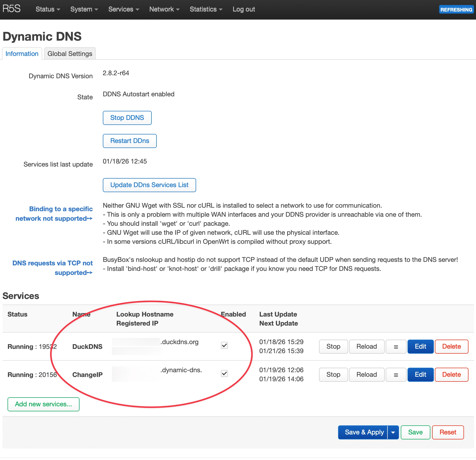
Task: Expand the Save & Apply dropdown arrow
Action: 393,432
